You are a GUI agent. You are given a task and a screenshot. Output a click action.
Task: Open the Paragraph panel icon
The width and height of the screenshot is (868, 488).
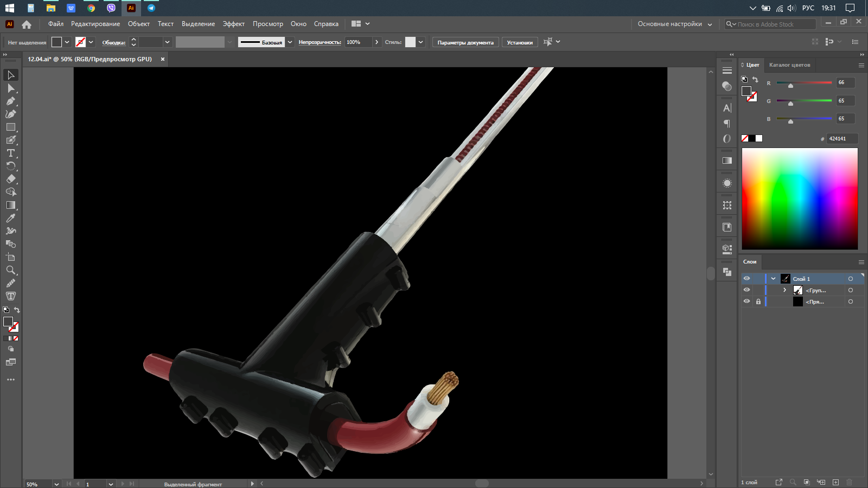(x=727, y=123)
